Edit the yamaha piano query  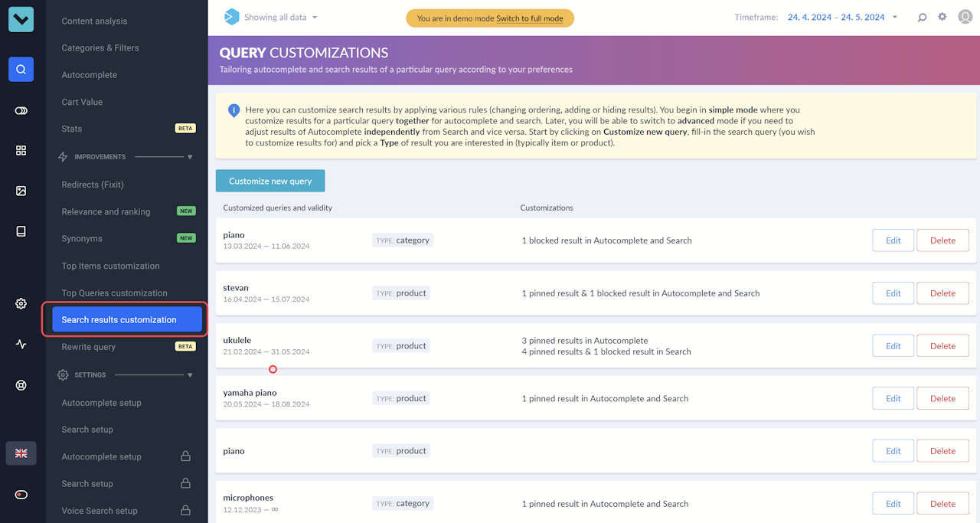pos(893,398)
